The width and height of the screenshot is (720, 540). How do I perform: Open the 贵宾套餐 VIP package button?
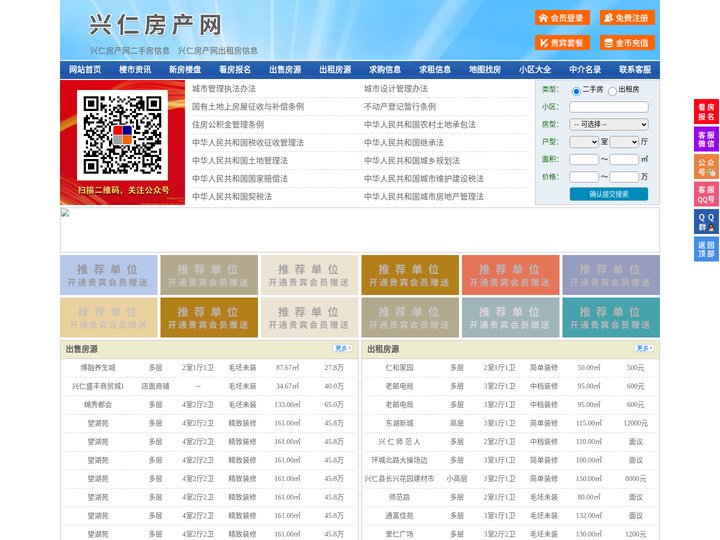click(562, 43)
